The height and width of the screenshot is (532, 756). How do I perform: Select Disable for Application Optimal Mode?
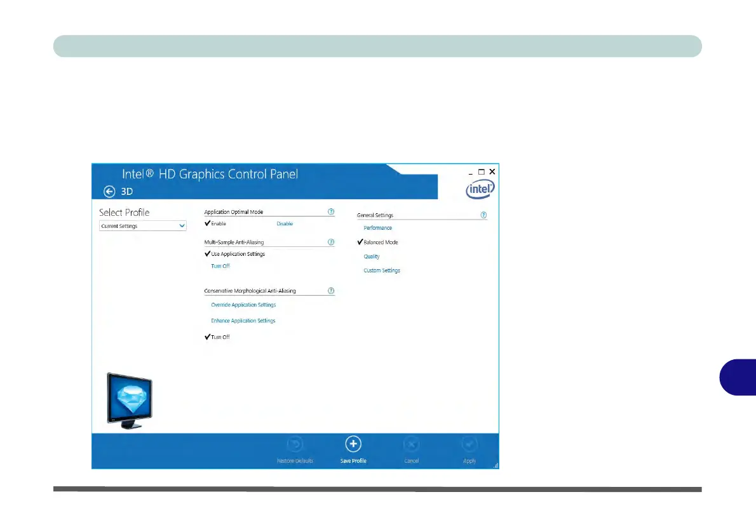point(285,223)
